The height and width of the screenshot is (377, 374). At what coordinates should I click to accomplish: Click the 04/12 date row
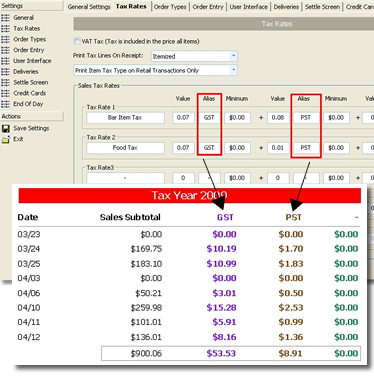(x=29, y=337)
